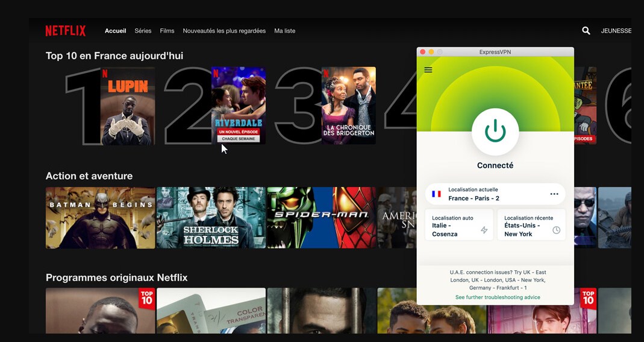Click clock icon in recent location

pos(556,230)
